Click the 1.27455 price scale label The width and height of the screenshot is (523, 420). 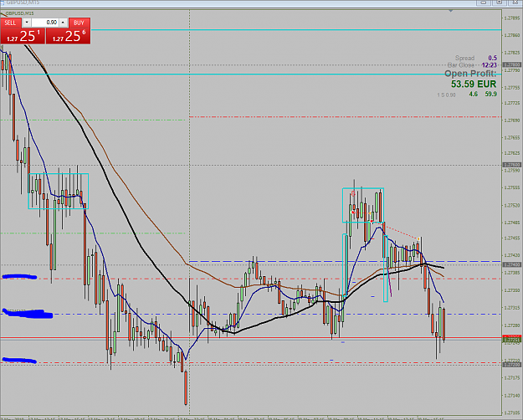tap(512, 238)
